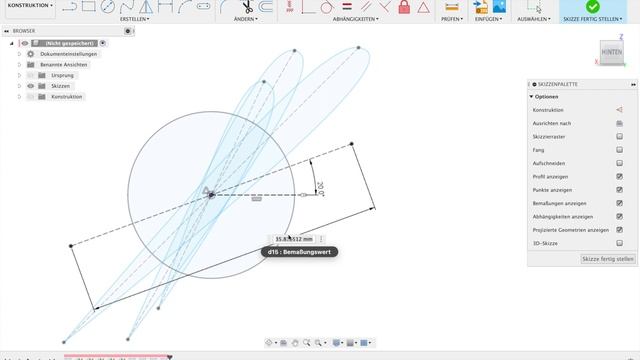Screen dimensions: 640x360
Task: Open the dimension value options dots
Action: click(x=321, y=239)
